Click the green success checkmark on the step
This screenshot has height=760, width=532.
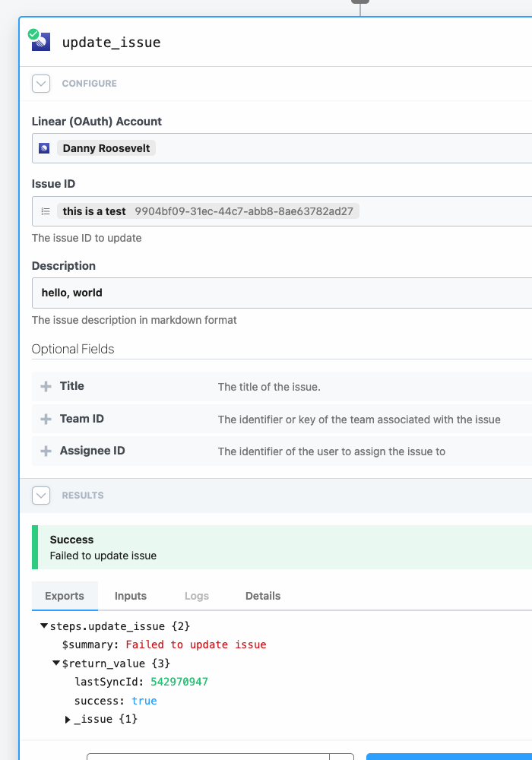pyautogui.click(x=33, y=33)
